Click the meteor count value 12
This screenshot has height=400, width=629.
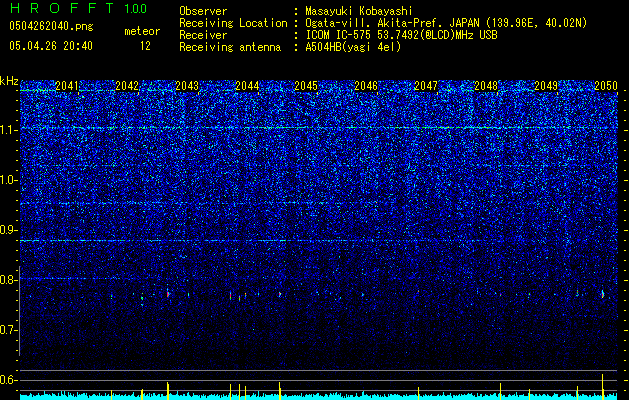click(x=145, y=46)
